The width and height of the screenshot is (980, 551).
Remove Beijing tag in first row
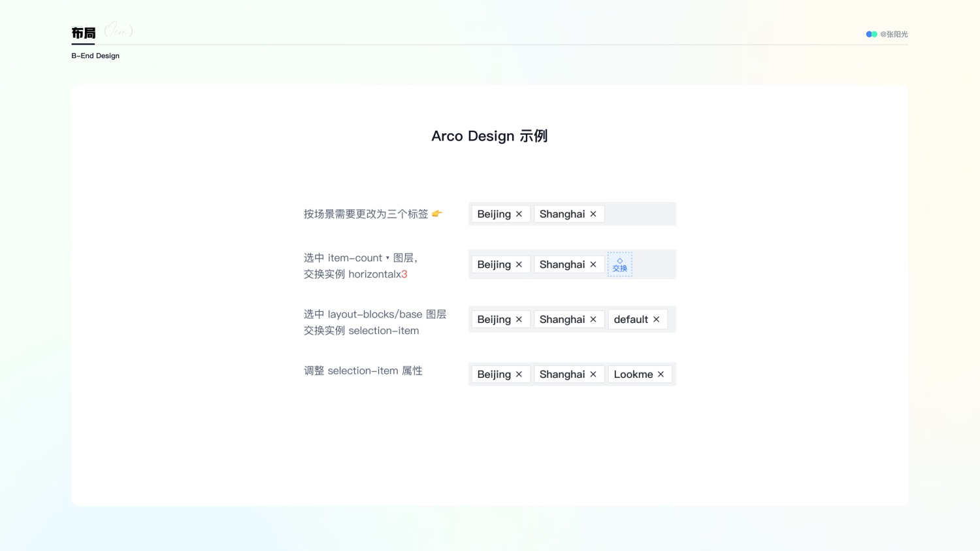(x=519, y=214)
